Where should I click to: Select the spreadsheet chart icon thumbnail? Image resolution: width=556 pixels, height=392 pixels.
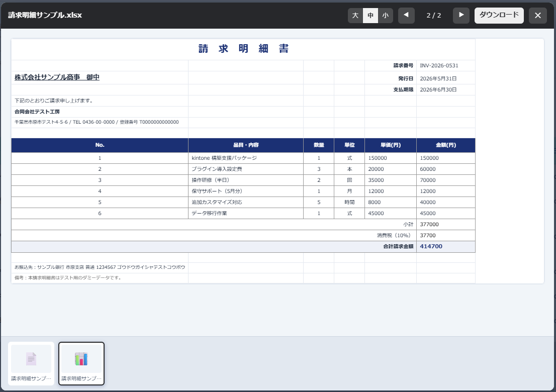pos(81,363)
